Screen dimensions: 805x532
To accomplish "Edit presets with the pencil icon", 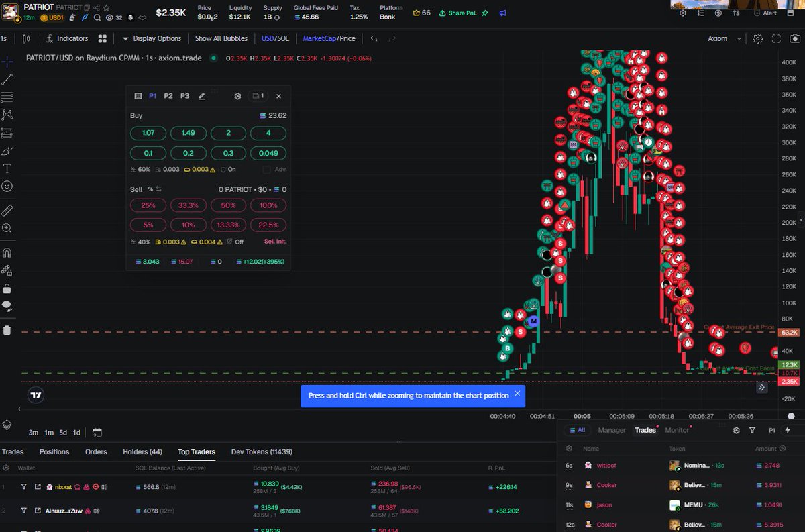I will pos(202,96).
